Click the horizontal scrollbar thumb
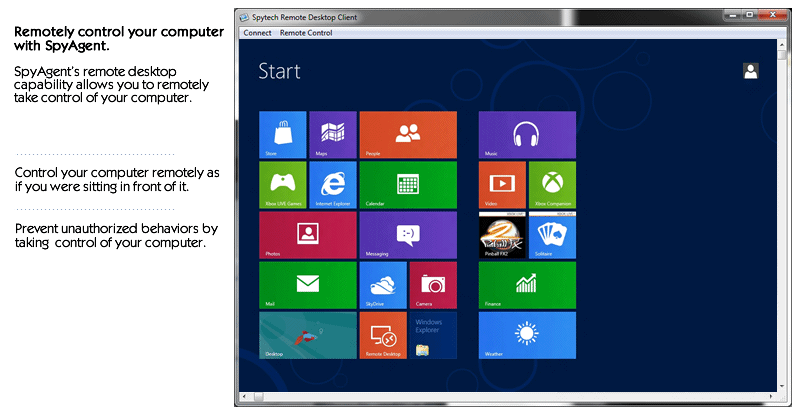The image size is (800, 419). 259,396
